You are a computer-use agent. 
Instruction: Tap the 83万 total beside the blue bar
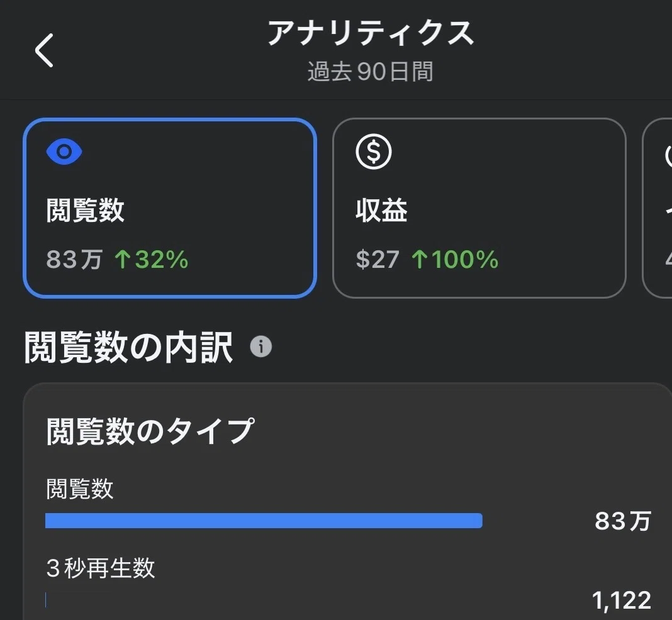tap(623, 521)
